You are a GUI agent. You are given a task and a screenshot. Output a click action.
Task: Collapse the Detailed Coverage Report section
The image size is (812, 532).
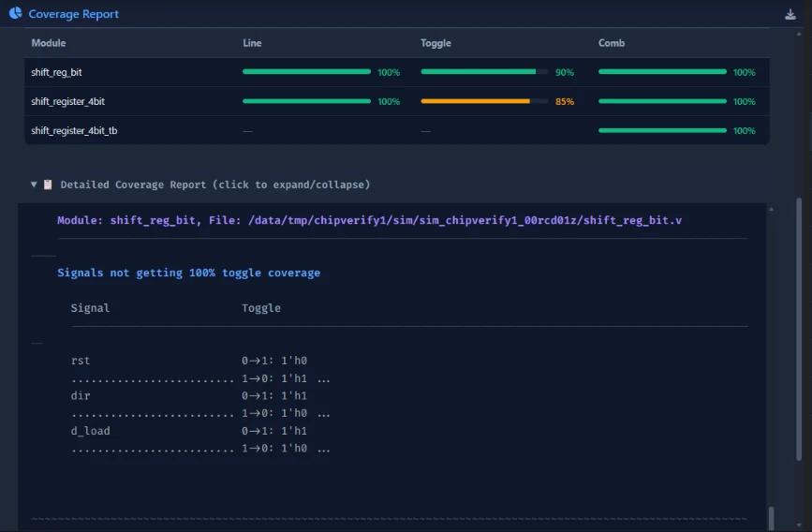34,185
